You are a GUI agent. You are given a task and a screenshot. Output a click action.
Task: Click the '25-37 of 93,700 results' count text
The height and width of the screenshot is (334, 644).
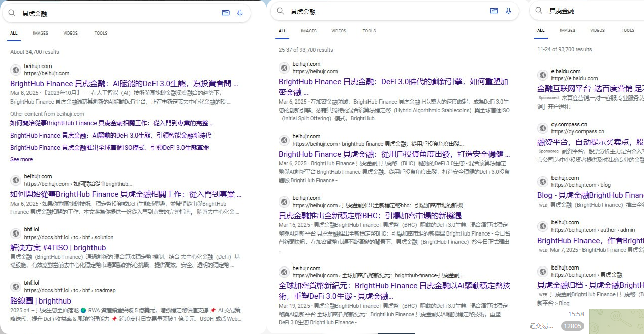pyautogui.click(x=305, y=50)
